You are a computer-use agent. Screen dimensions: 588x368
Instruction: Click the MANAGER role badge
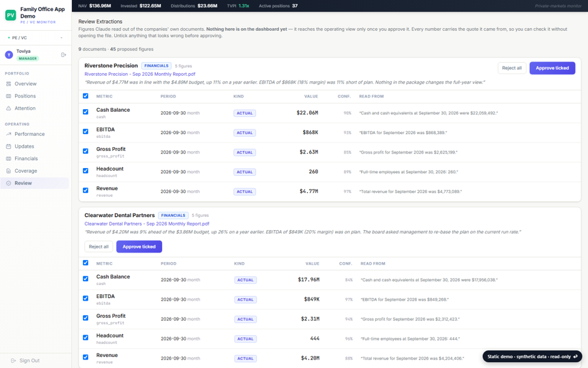27,59
